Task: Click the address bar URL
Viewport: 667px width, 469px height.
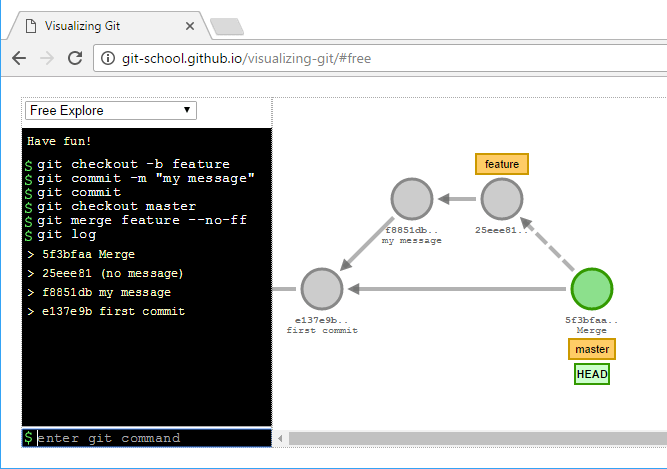Action: tap(246, 58)
